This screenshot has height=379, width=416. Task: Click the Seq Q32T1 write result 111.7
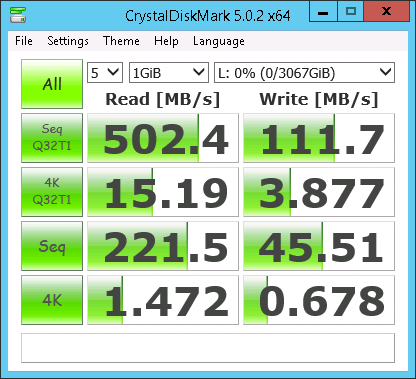click(319, 138)
